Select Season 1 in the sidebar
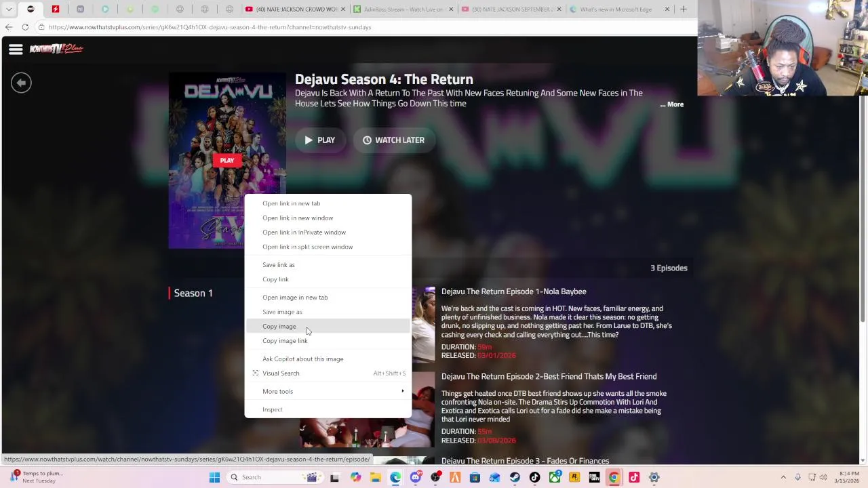 [193, 293]
